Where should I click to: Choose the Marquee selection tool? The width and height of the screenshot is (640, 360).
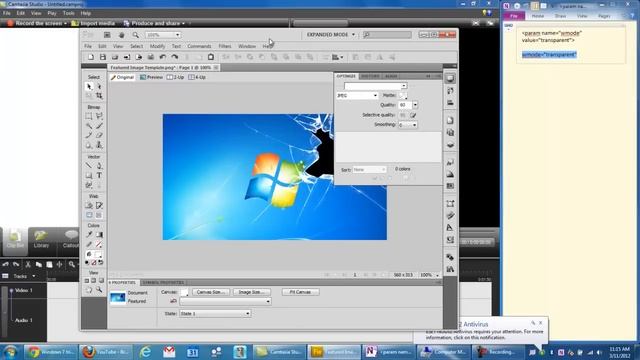click(89, 116)
